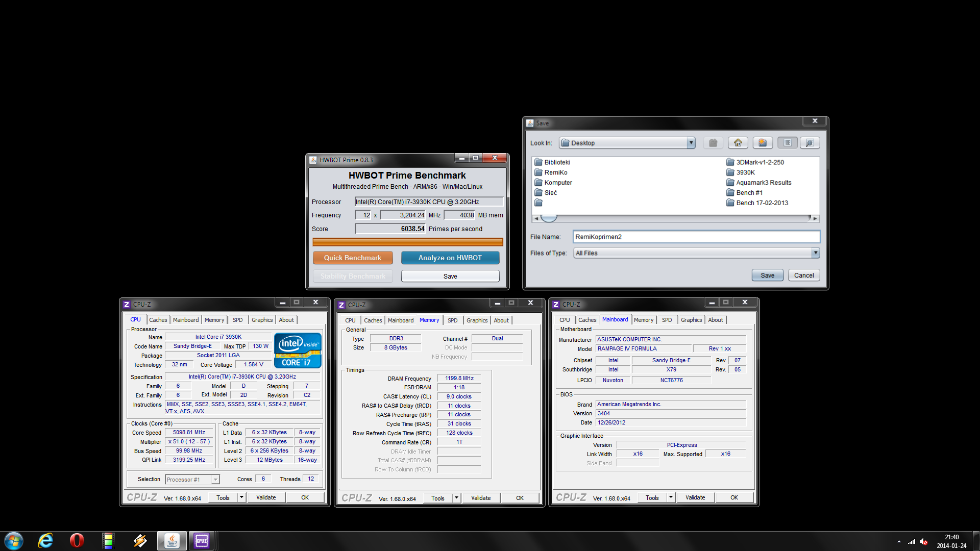
Task: Expand Tools arrow in left CPU-Z window
Action: 242,497
